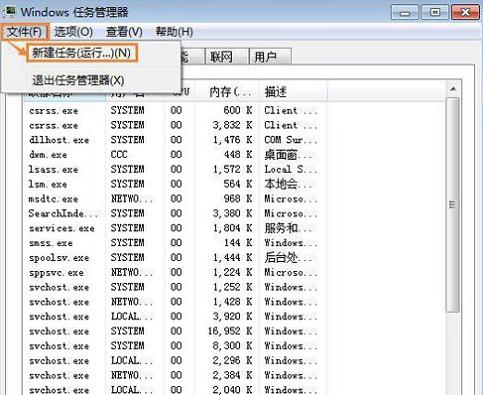
Task: Choose 退出任务管理器(X) menu entry
Action: pyautogui.click(x=78, y=80)
